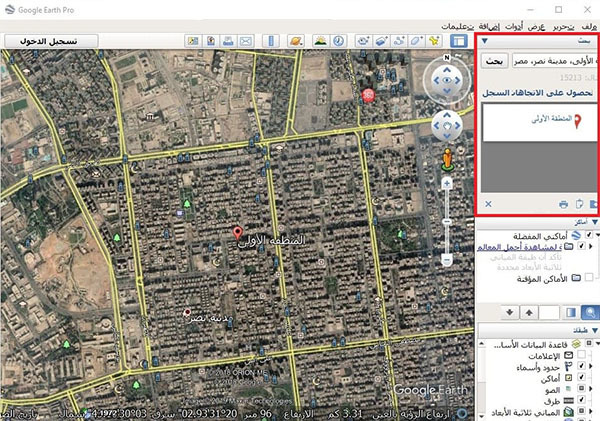Open the sightseeing tour link in places

(x=520, y=247)
